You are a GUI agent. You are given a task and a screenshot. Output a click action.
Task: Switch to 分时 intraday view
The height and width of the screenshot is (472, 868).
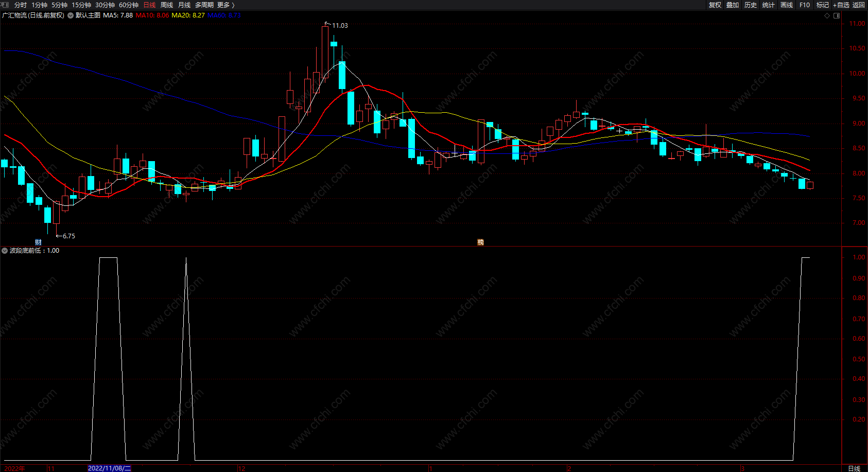pos(21,5)
